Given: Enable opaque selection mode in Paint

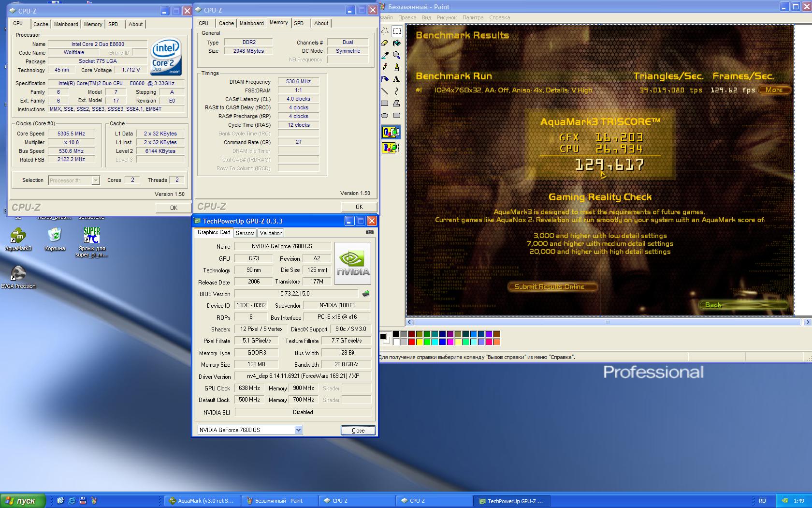Looking at the screenshot, I should (391, 132).
